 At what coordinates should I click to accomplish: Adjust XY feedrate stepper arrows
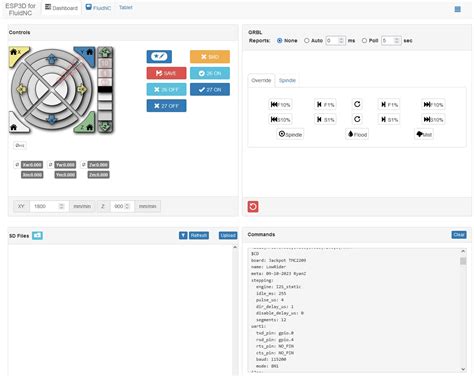(61, 206)
